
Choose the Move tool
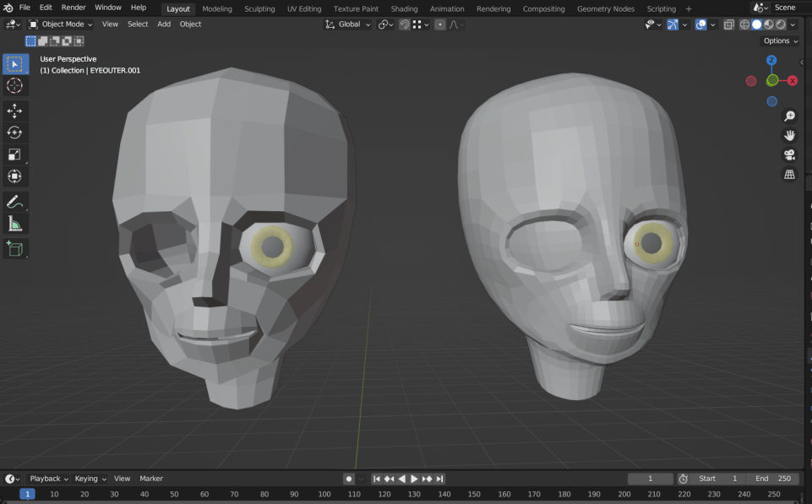pos(14,111)
